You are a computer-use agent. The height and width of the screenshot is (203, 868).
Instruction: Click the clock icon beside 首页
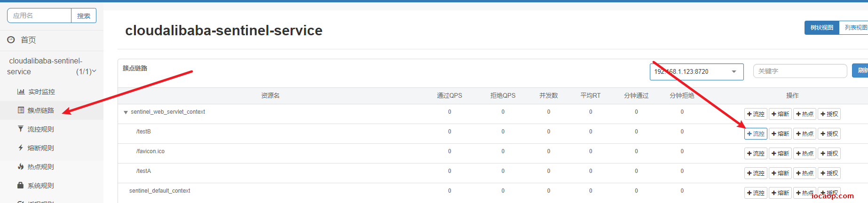coord(11,40)
